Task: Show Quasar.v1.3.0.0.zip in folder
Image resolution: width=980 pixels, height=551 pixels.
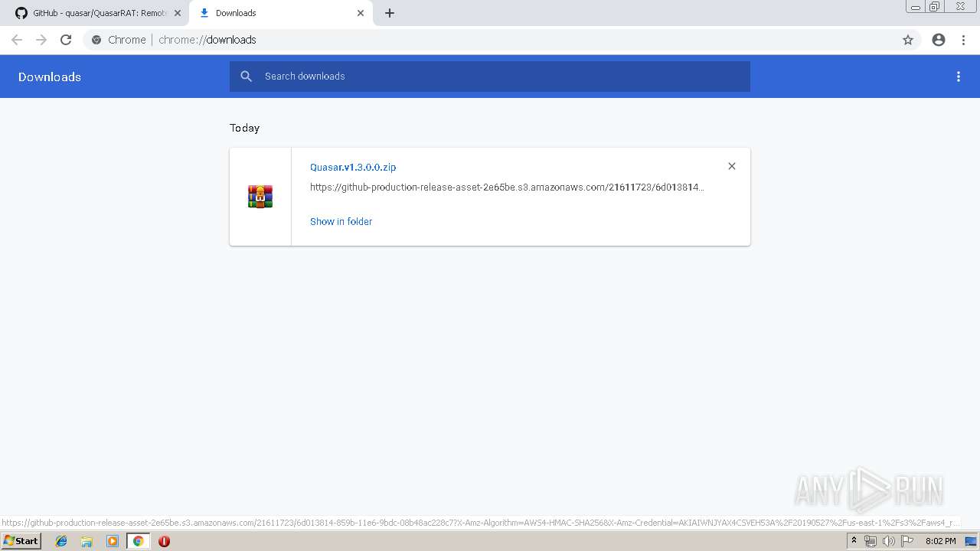Action: click(x=341, y=221)
